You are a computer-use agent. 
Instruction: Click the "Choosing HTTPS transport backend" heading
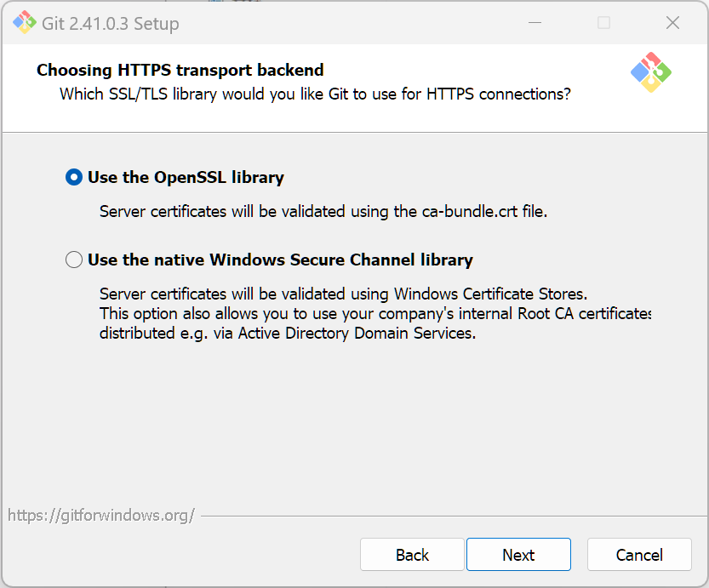click(x=180, y=70)
